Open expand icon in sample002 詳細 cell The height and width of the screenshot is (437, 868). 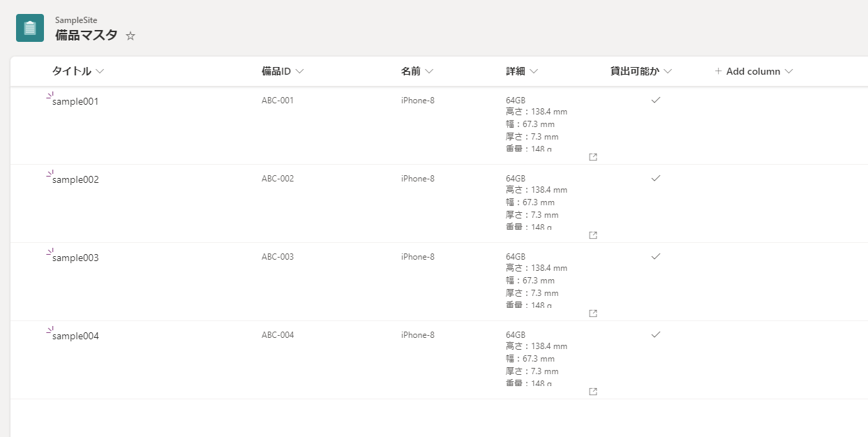(593, 235)
